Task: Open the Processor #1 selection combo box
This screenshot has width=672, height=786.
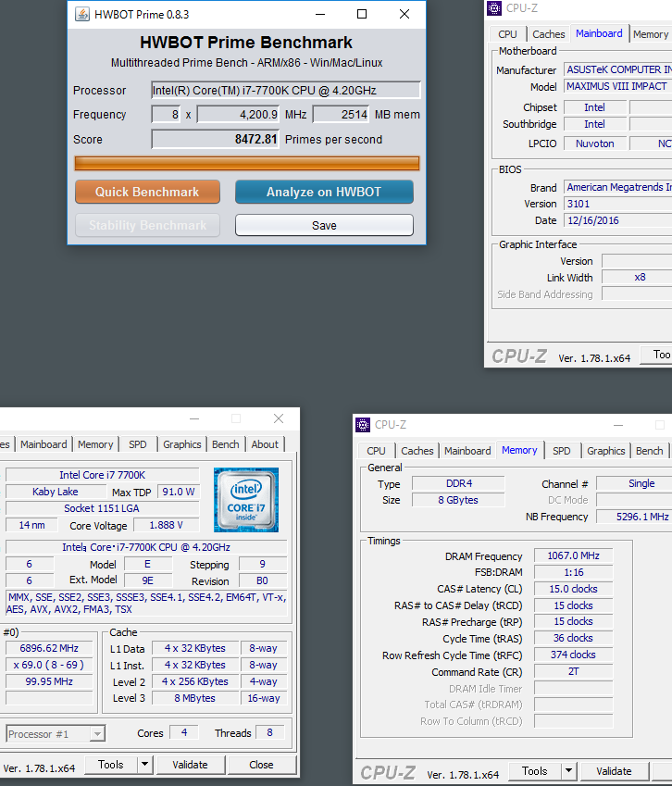Action: (x=55, y=734)
